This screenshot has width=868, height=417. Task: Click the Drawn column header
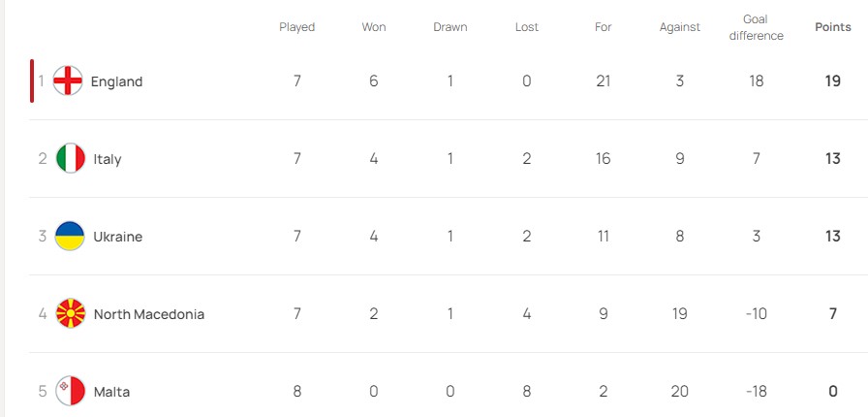(x=450, y=27)
